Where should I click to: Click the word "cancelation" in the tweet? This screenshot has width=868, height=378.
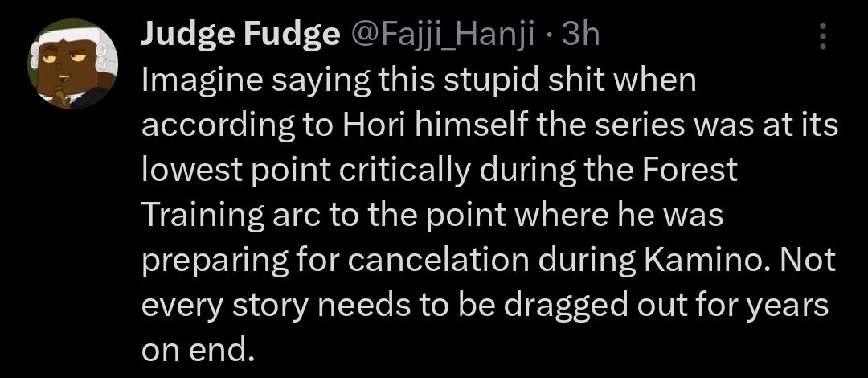pyautogui.click(x=438, y=260)
